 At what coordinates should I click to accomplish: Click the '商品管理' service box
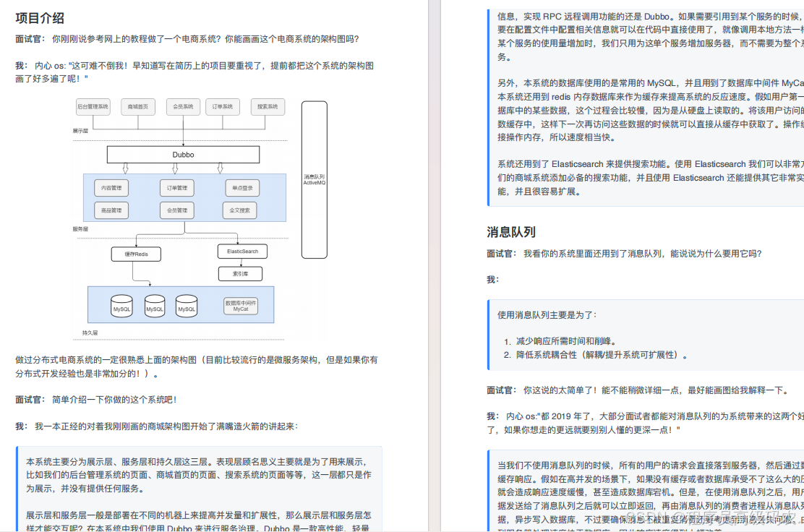click(111, 210)
